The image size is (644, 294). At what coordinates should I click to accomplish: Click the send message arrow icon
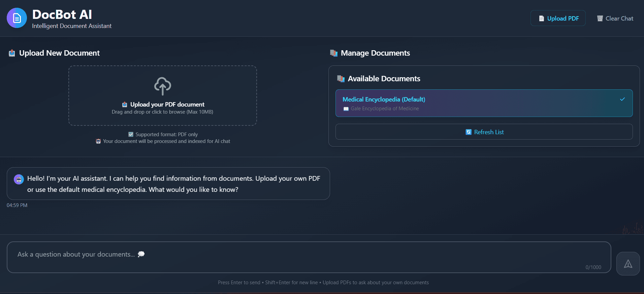628,264
